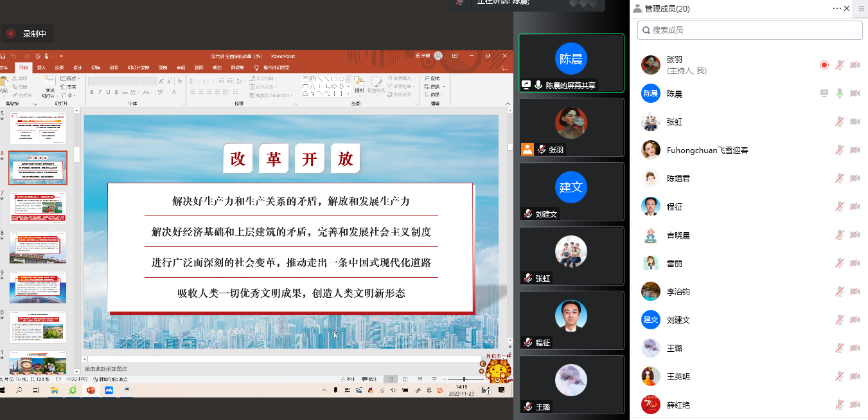Click slide 7 thumbnail in PowerPoint panel

[37, 206]
